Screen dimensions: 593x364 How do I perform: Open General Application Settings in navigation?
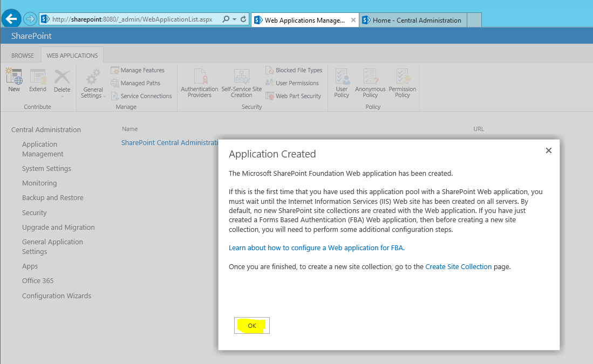[x=52, y=246]
